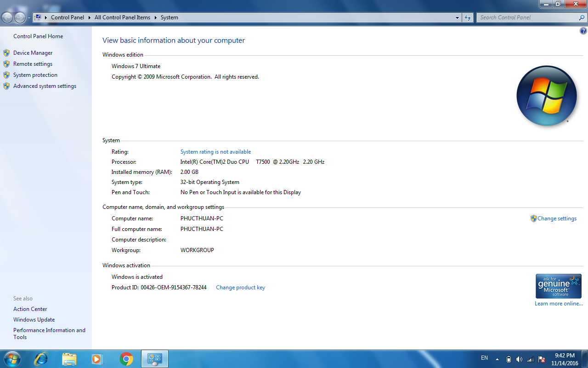The width and height of the screenshot is (588, 368).
Task: Navigate to All Control Panel Items breadcrumb
Action: [x=122, y=17]
